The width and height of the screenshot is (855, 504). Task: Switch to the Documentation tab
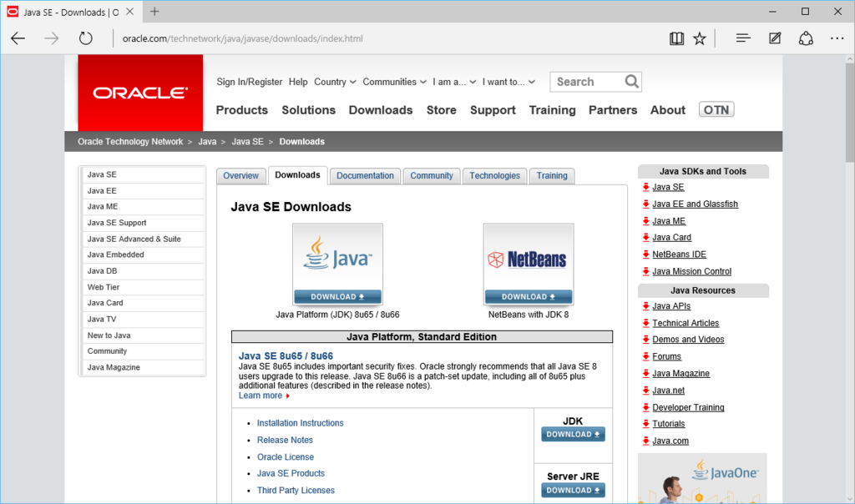(365, 176)
